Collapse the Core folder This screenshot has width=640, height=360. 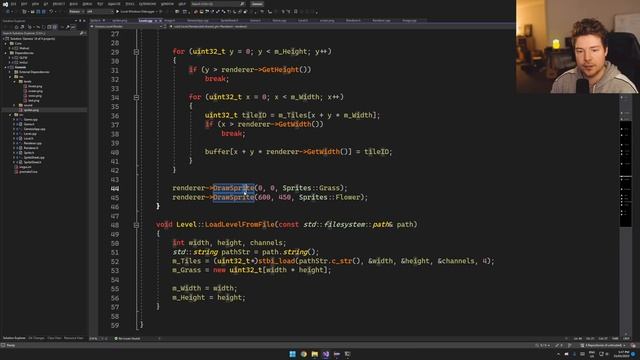tap(7, 43)
